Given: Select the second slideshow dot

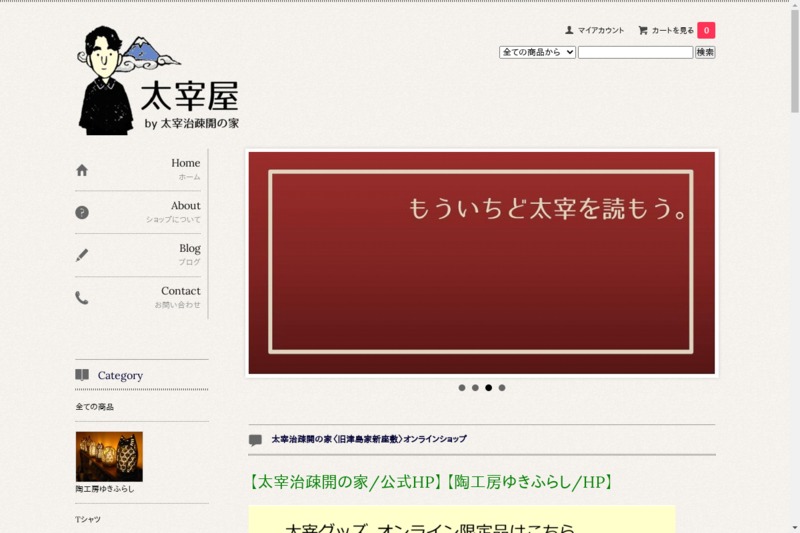Looking at the screenshot, I should [x=475, y=388].
